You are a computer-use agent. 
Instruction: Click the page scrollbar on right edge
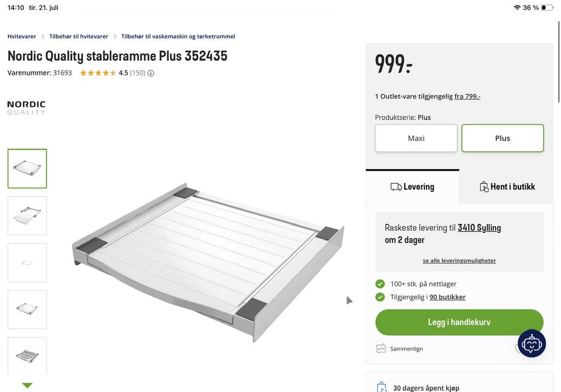(x=559, y=57)
